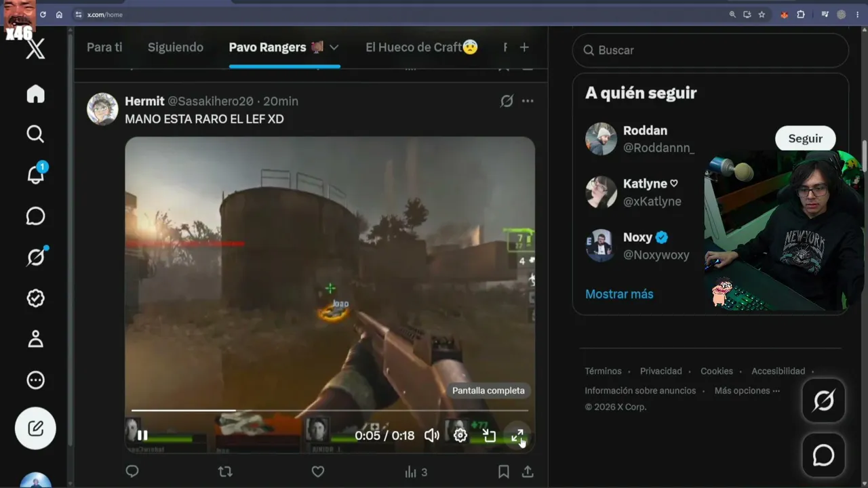
Task: View site information for x.com
Action: tap(78, 14)
